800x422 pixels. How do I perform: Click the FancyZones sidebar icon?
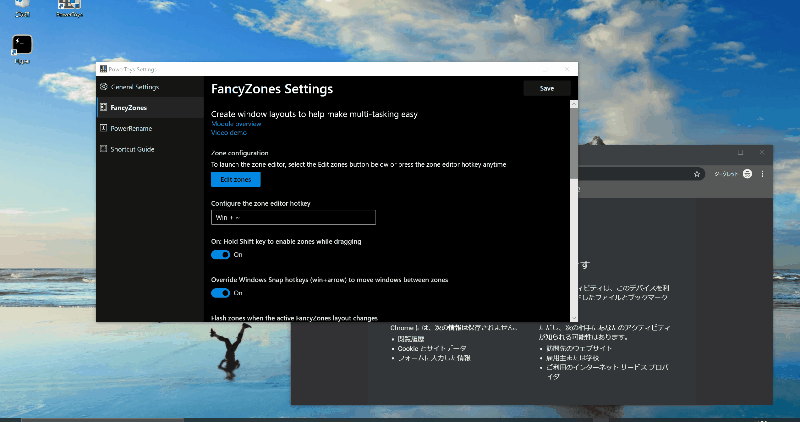pyautogui.click(x=104, y=107)
